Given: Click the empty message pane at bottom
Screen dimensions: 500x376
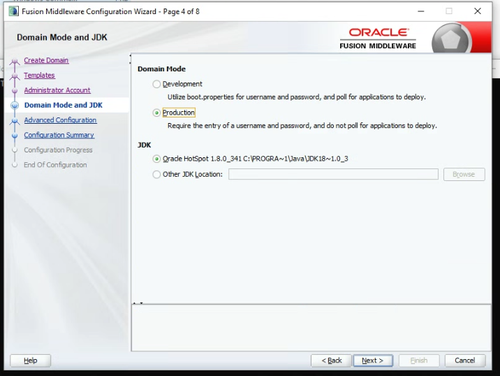Looking at the screenshot, I should click(311, 328).
